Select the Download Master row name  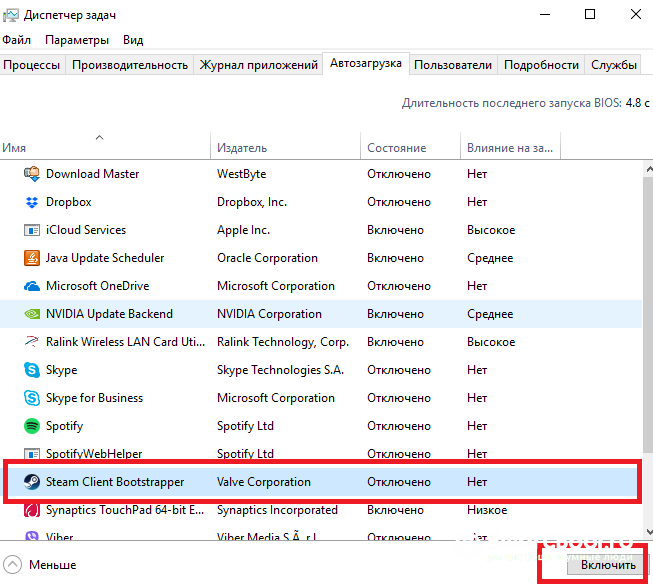[92, 174]
